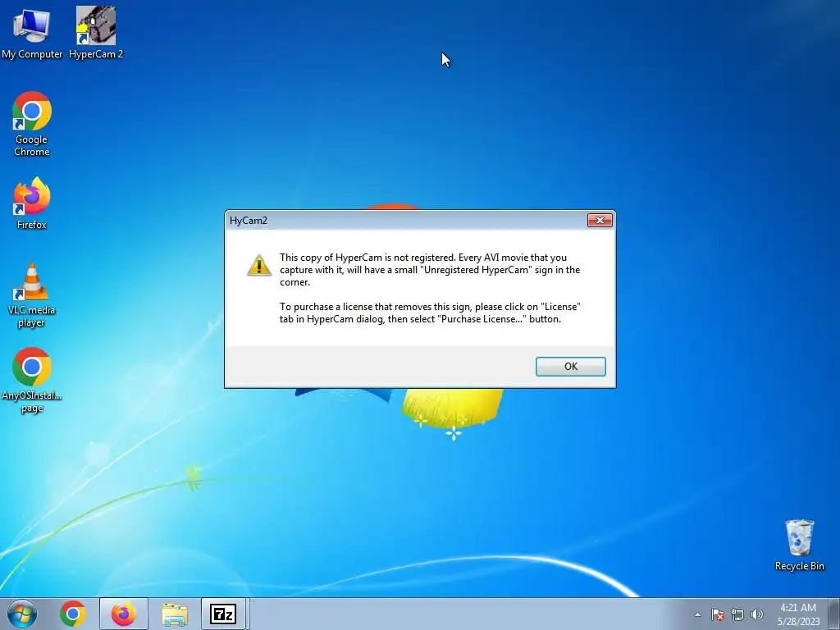Open 7-Zip from the taskbar
Image resolution: width=840 pixels, height=630 pixels.
coord(223,614)
